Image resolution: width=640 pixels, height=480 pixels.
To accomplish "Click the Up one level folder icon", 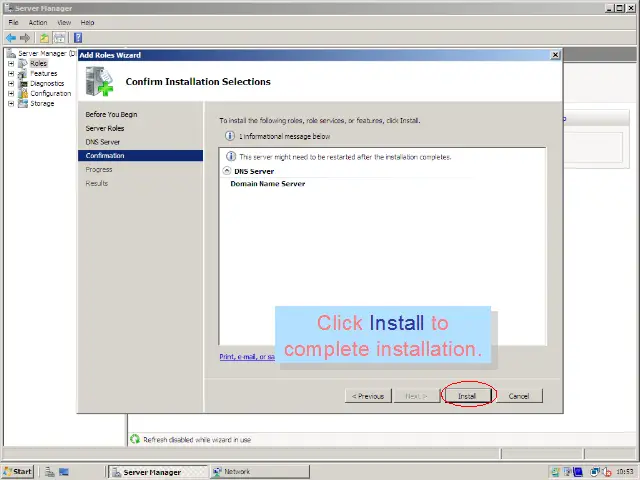I will [44, 38].
